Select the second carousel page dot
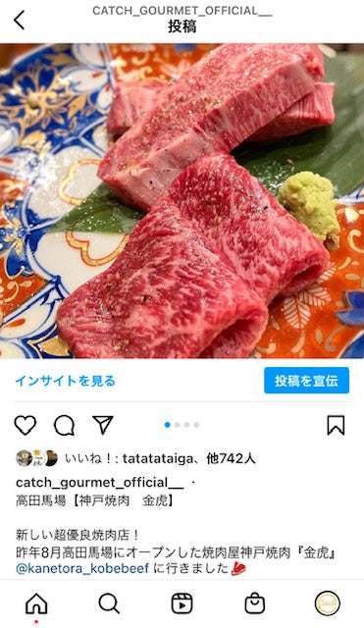Screen dimensions: 364x628 coord(177,425)
